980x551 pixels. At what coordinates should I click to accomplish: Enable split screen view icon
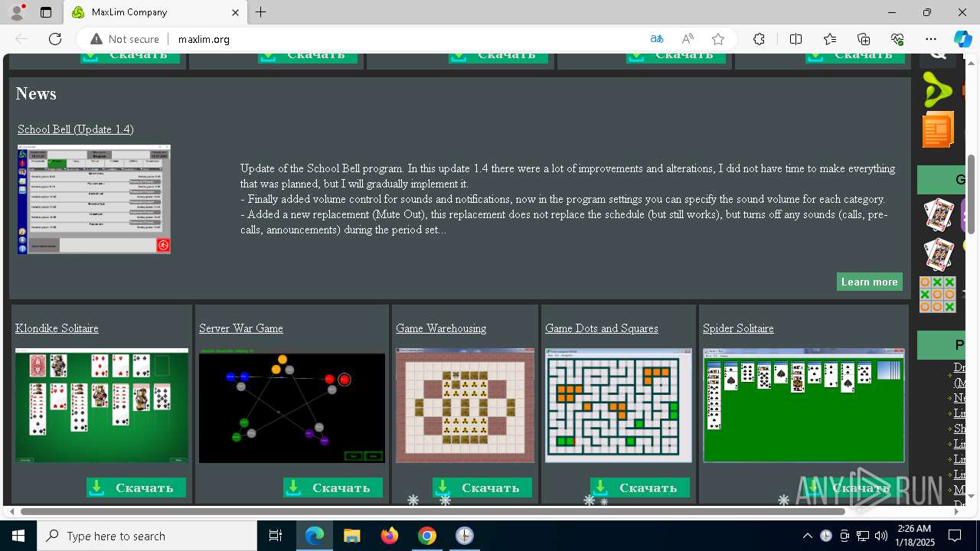coord(795,39)
